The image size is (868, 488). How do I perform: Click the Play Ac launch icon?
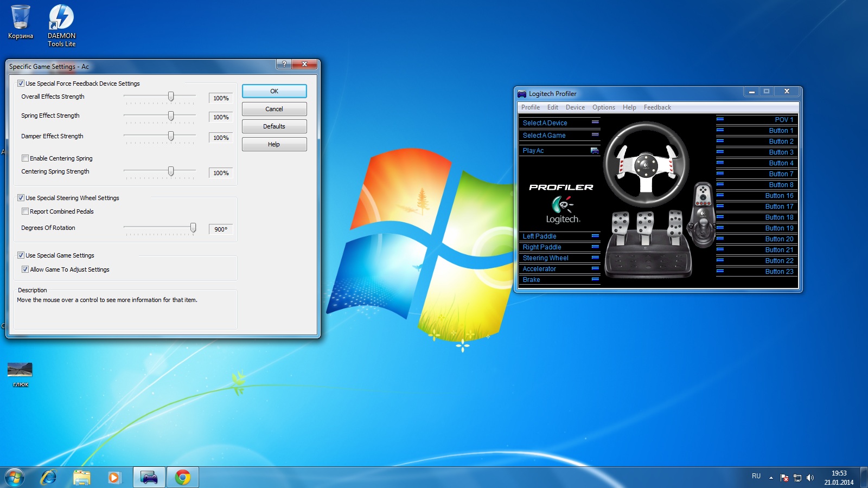pos(595,151)
